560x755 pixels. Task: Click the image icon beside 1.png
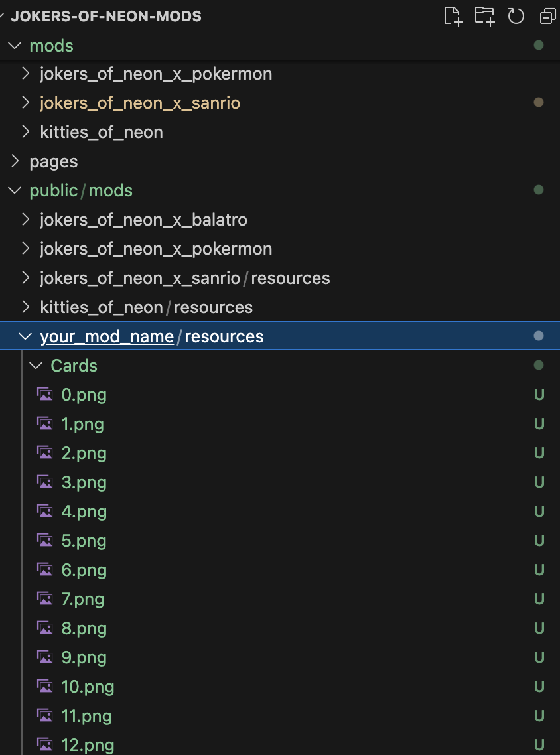[45, 424]
